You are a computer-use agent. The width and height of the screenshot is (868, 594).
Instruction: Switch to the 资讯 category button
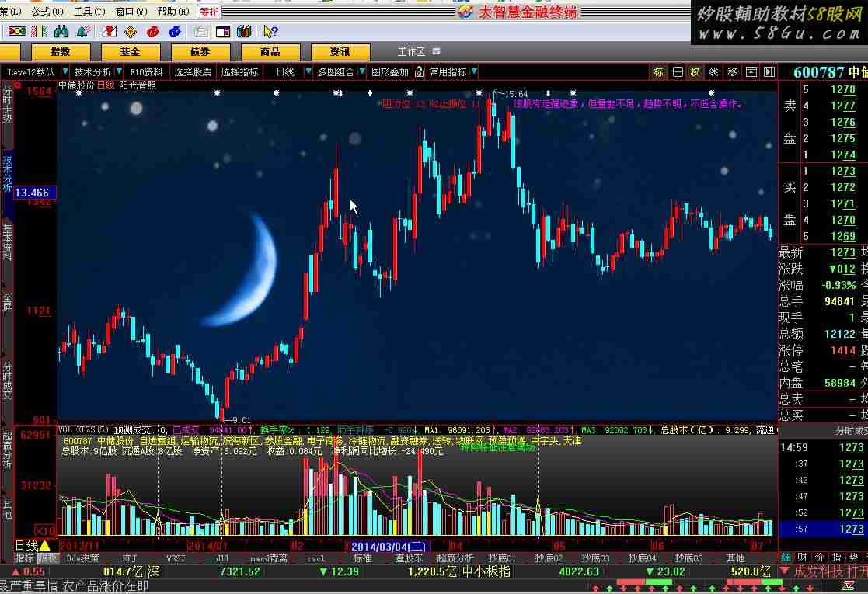[340, 52]
